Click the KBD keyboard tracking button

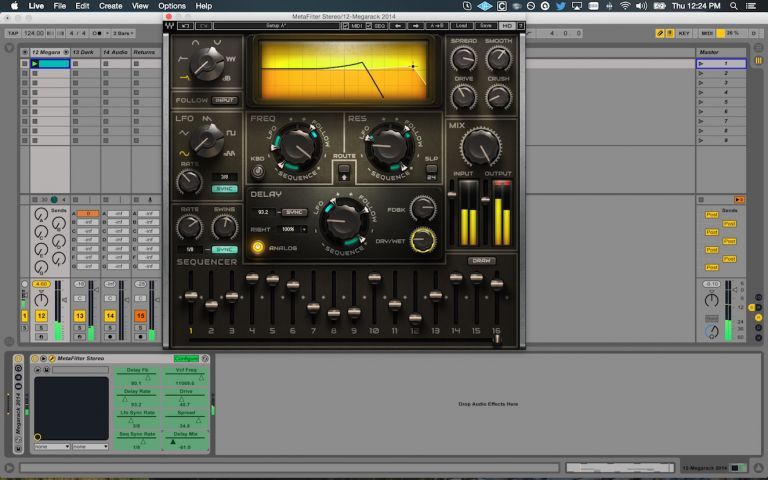(257, 171)
